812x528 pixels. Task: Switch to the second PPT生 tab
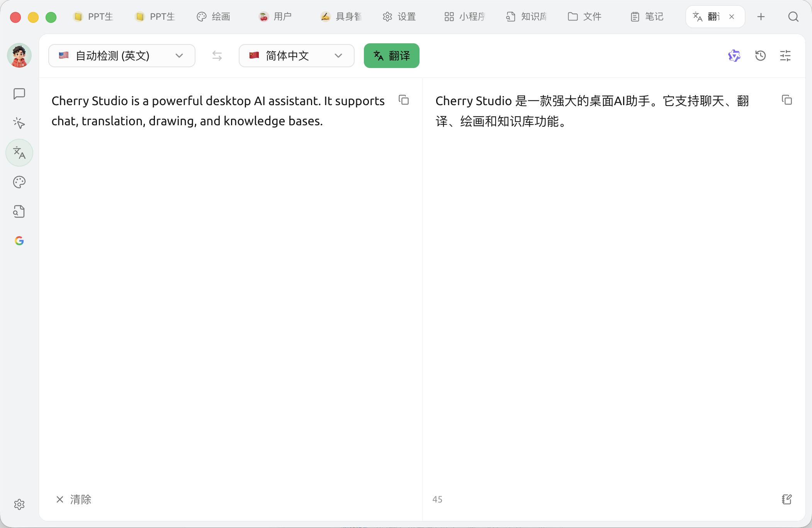(155, 17)
